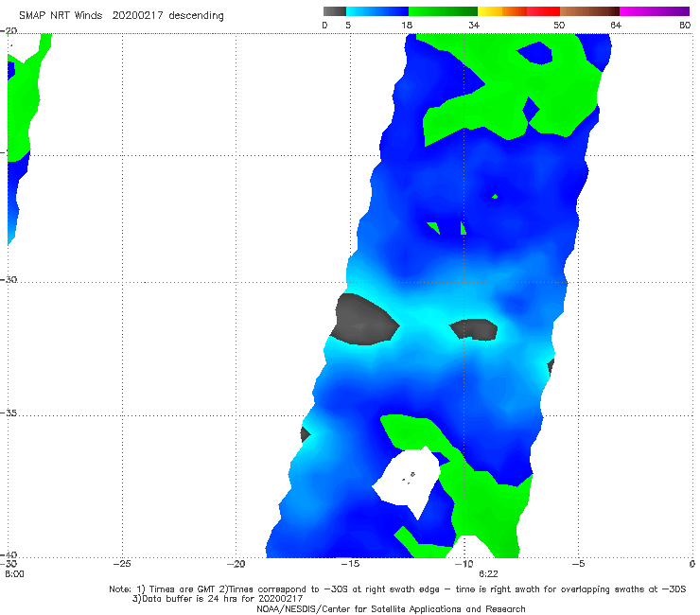Image resolution: width=700 pixels, height=615 pixels.
Task: Click the 'SMAP NRT Winds' title text
Action: tap(61, 15)
